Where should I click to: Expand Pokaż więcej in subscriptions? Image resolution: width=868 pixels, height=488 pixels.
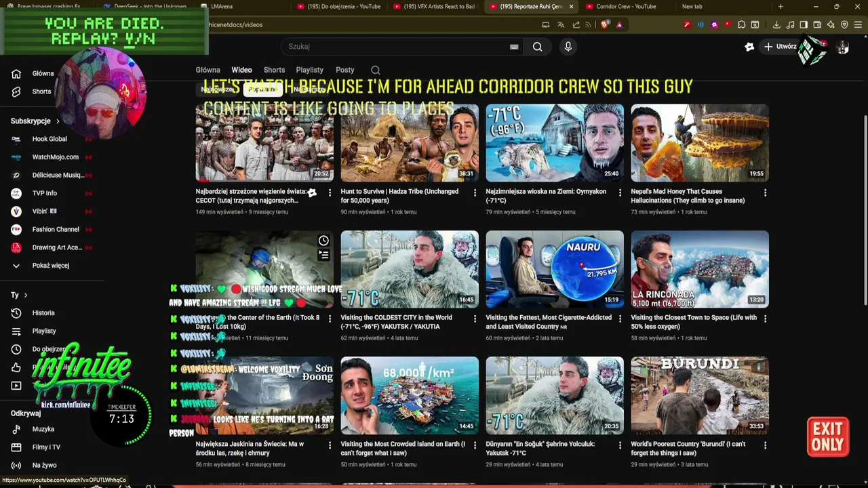(52, 266)
